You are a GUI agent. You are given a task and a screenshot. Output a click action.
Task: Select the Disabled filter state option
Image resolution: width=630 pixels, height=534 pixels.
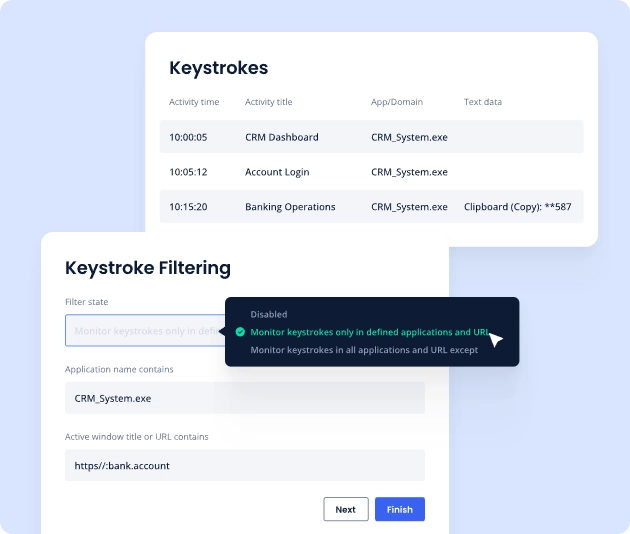[269, 314]
